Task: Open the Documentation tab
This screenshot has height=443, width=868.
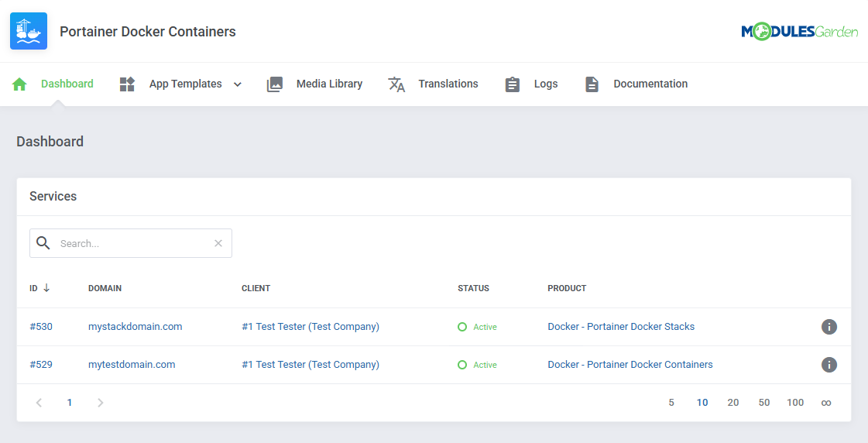Action: 650,84
